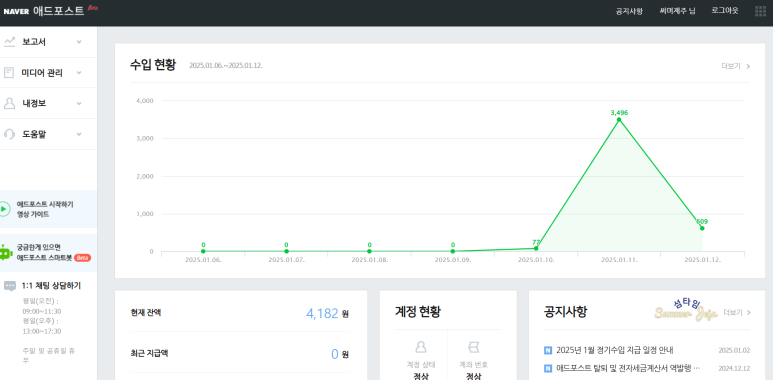Open the 써미제주 님 user menu
Screen dimensions: 773x380
coord(677,11)
